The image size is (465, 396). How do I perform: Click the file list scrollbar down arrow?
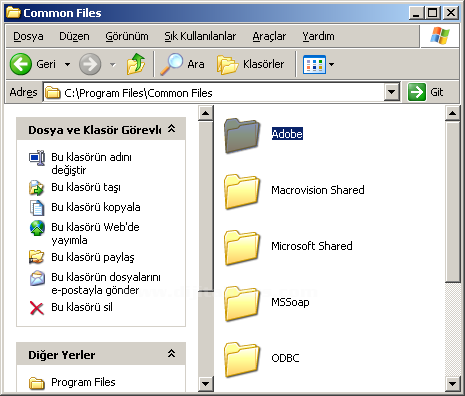(452, 383)
